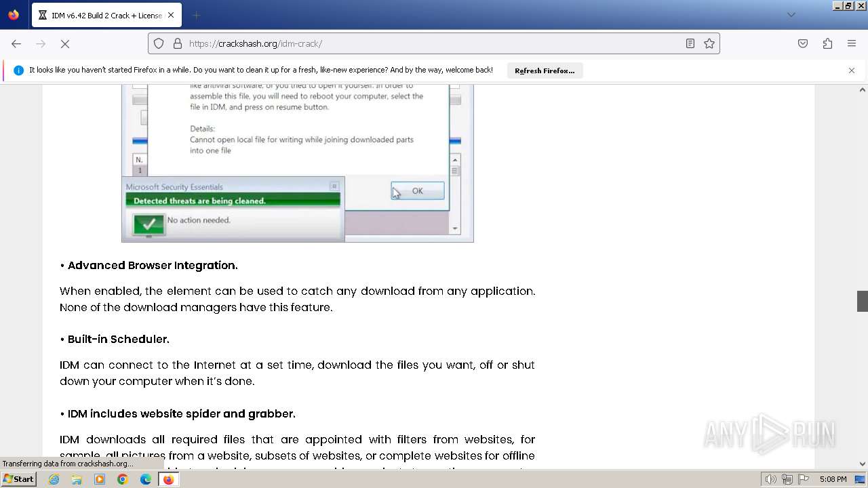Click the site security padlock icon
868x488 pixels.
[178, 43]
